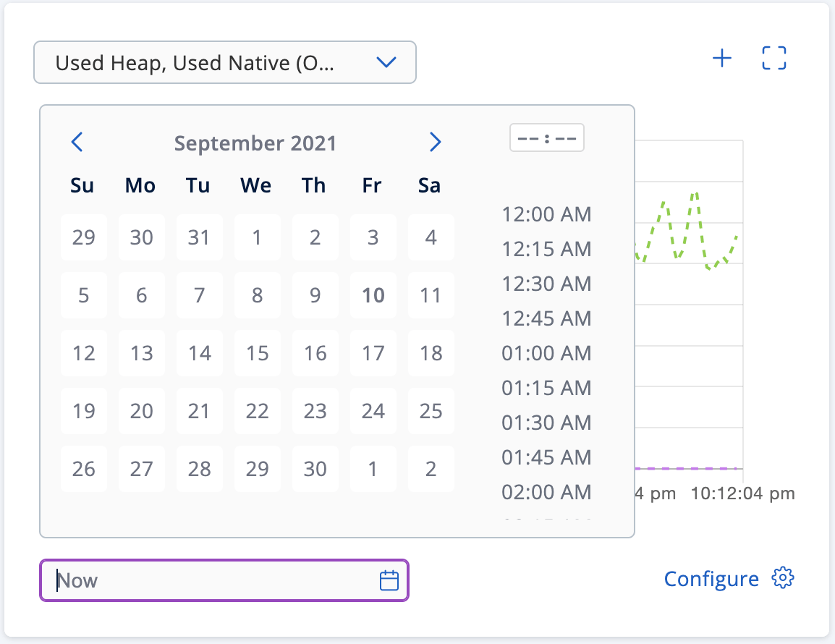Go to previous month with left chevron
The width and height of the screenshot is (835, 644).
[x=77, y=142]
